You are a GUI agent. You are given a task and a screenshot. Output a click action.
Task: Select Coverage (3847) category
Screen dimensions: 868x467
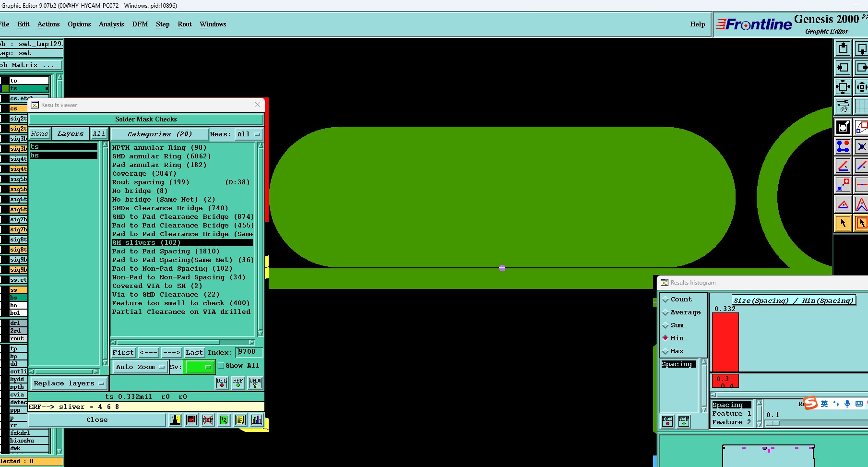182,174
